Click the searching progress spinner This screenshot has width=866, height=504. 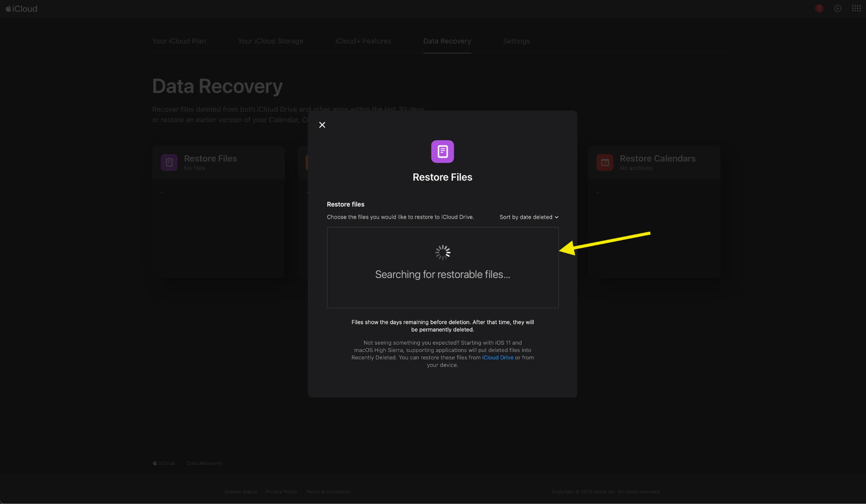[x=442, y=252]
